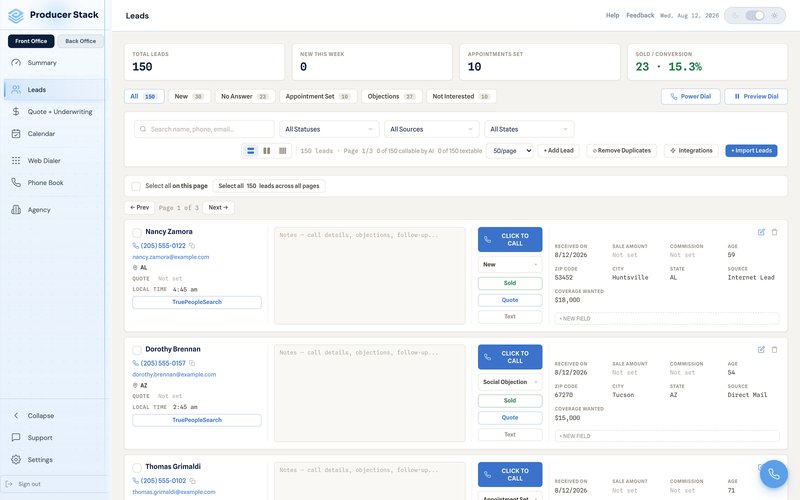Click Prev page button
The height and width of the screenshot is (500, 800).
[139, 208]
